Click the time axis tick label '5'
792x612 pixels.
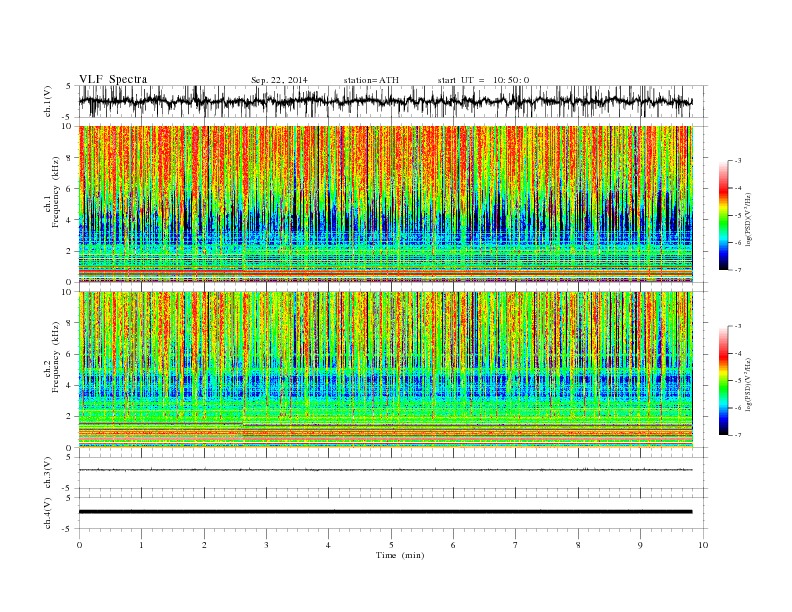pos(391,545)
